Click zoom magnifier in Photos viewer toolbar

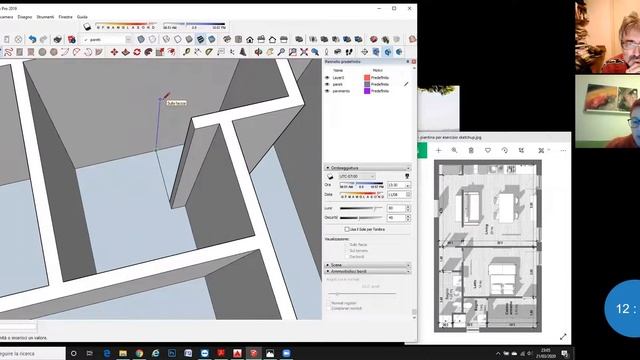(x=454, y=150)
